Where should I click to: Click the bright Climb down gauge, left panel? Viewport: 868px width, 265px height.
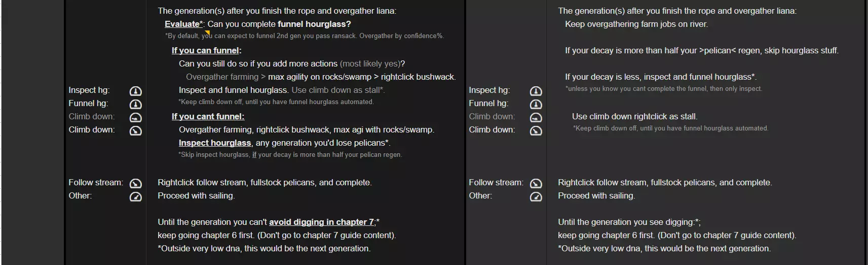(x=135, y=131)
